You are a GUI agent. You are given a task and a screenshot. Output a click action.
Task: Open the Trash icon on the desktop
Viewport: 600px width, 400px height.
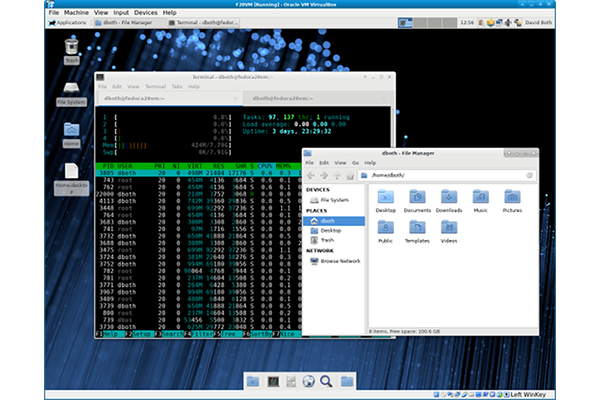[x=71, y=47]
